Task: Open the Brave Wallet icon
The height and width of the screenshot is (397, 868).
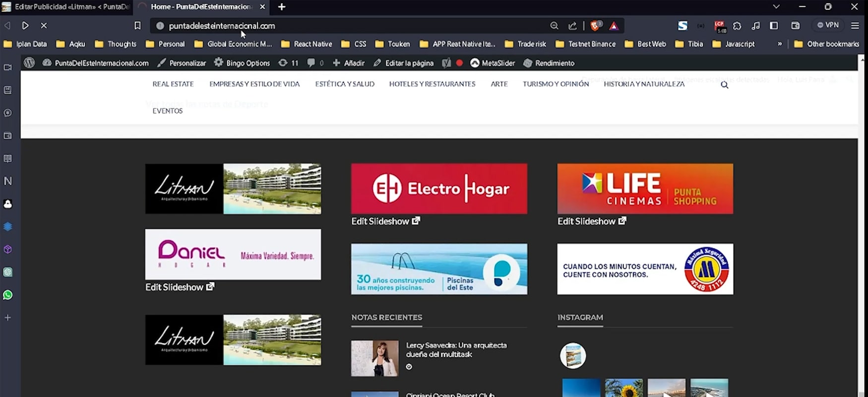Action: tap(796, 26)
